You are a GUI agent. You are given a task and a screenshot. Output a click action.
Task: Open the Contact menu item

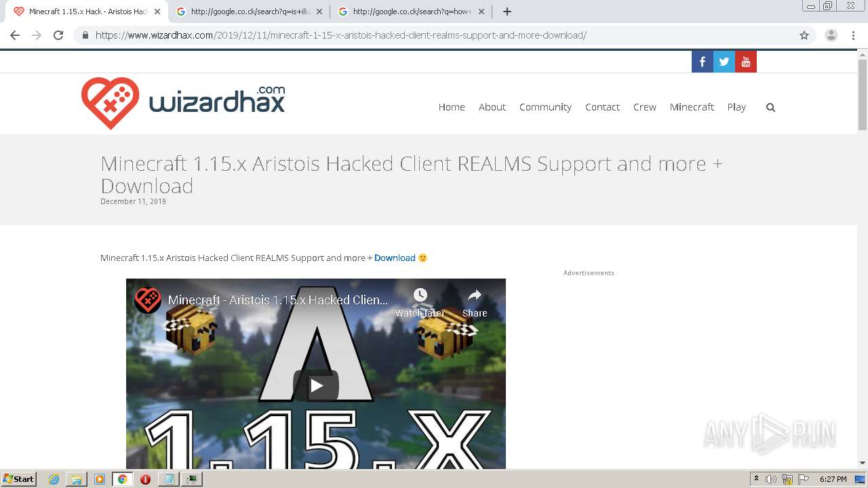[x=602, y=107]
